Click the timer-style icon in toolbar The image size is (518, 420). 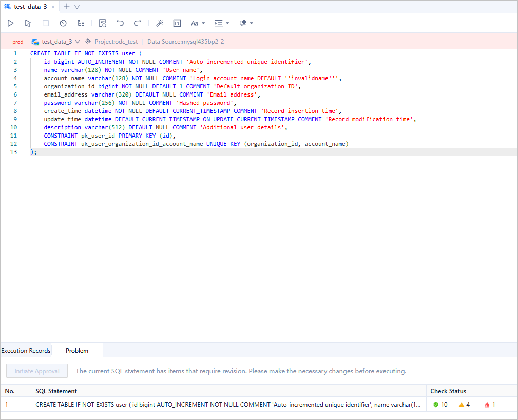pos(63,23)
